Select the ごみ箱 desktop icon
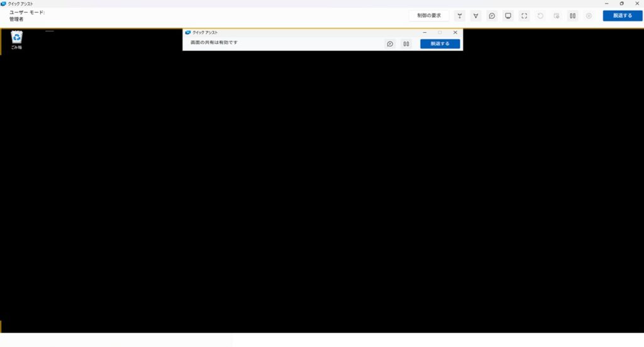644x347 pixels. click(16, 40)
